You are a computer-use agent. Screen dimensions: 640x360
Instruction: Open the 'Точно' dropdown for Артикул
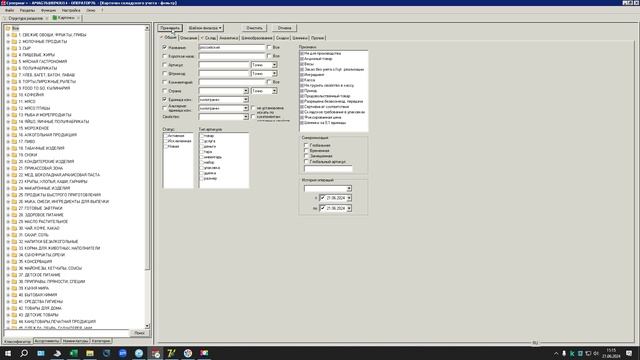click(274, 65)
